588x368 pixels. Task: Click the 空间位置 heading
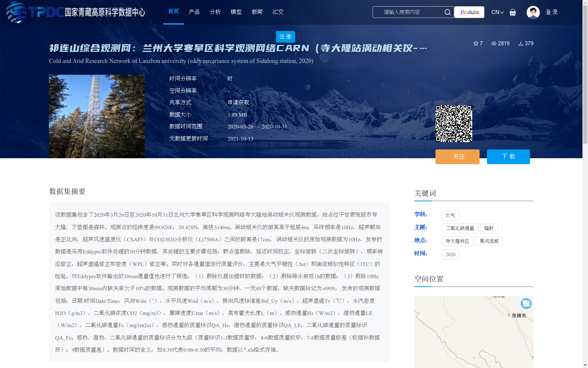(429, 279)
